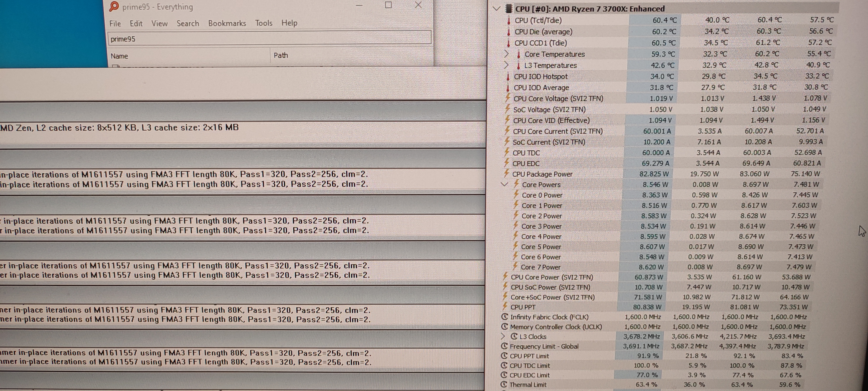868x391 pixels.
Task: Collapse the Core Powers tree node
Action: [505, 184]
